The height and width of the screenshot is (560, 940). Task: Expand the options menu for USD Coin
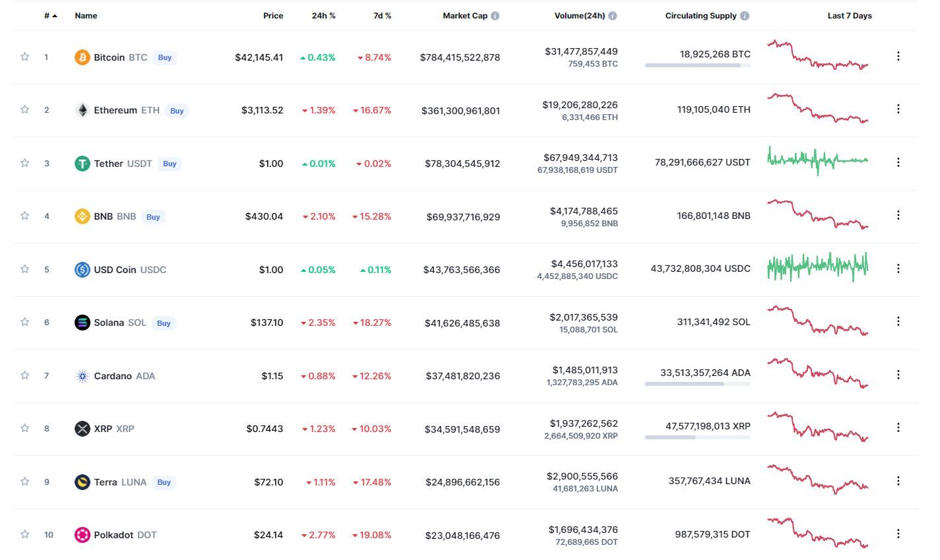(898, 268)
